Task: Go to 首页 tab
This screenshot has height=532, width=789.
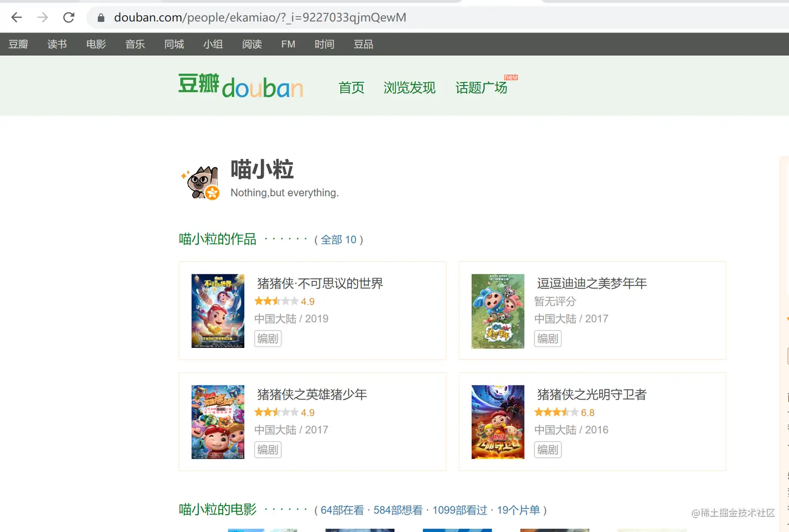Action: pos(352,88)
